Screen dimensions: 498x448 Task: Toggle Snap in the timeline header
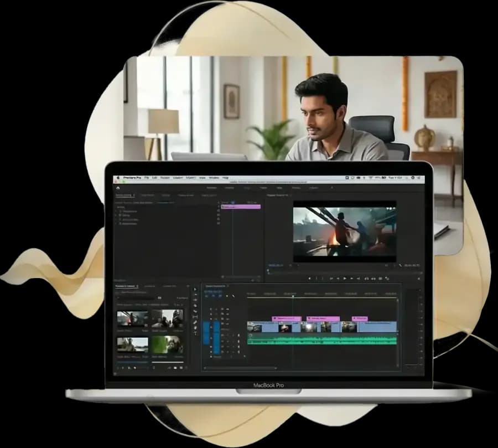point(214,296)
